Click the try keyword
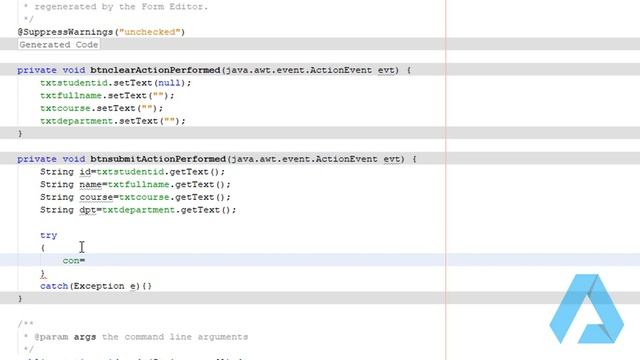The image size is (640, 360). (49, 235)
